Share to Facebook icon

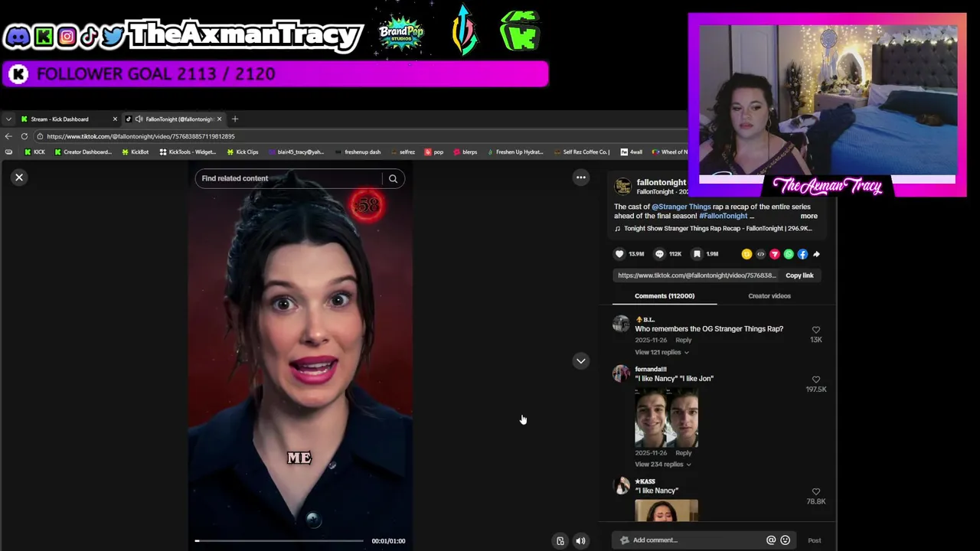coord(802,254)
